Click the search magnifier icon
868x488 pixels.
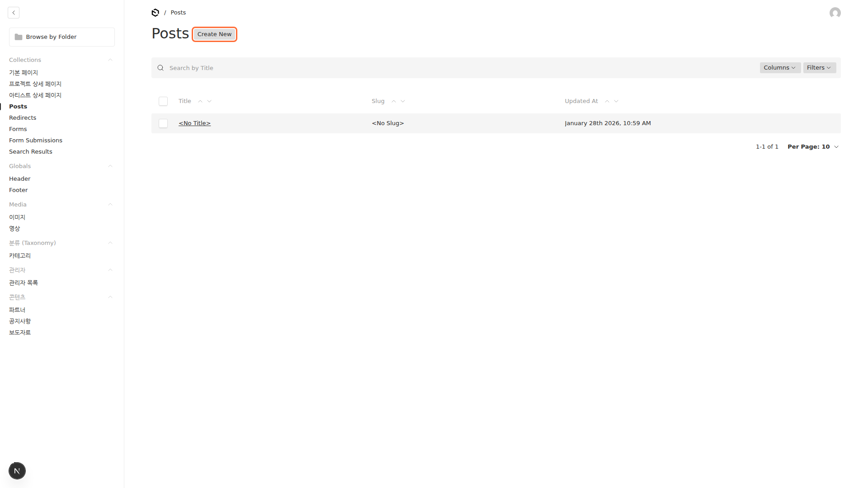coord(160,68)
